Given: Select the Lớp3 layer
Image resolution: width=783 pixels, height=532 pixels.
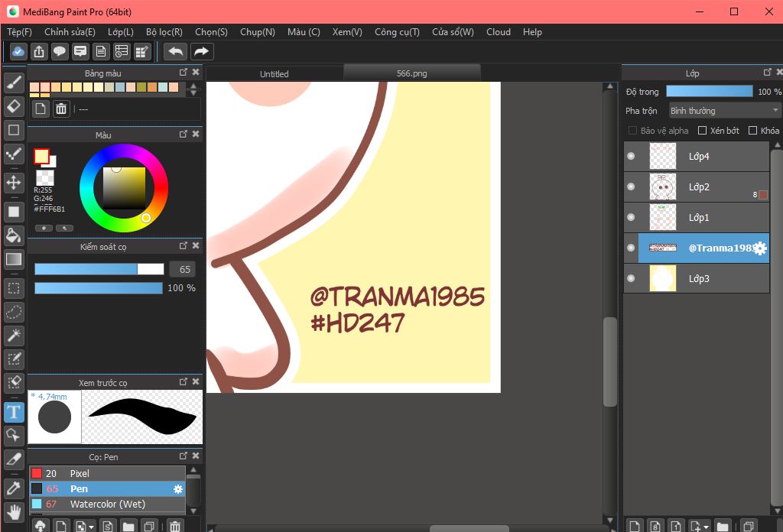Looking at the screenshot, I should 696,278.
